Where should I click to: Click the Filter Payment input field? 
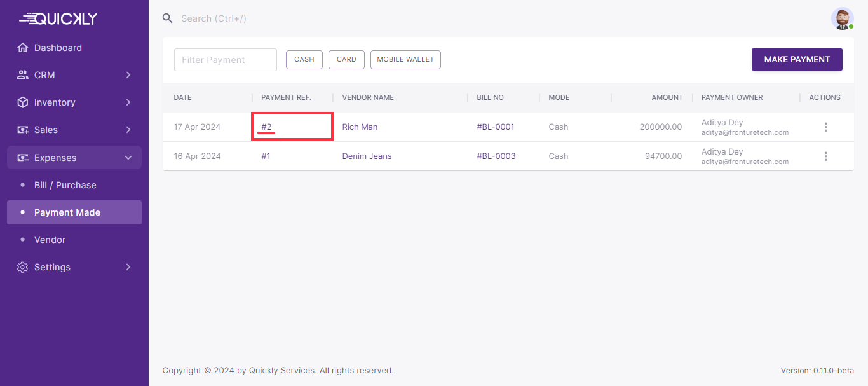coord(226,60)
